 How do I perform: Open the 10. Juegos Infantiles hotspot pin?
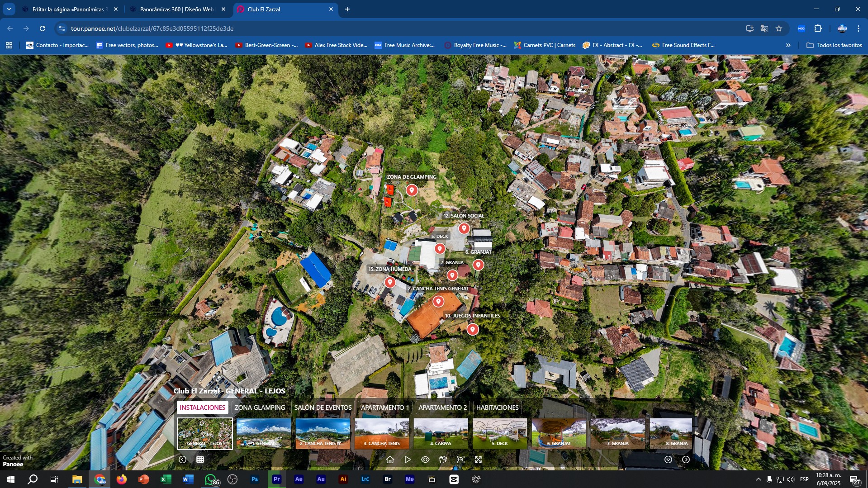click(x=472, y=329)
